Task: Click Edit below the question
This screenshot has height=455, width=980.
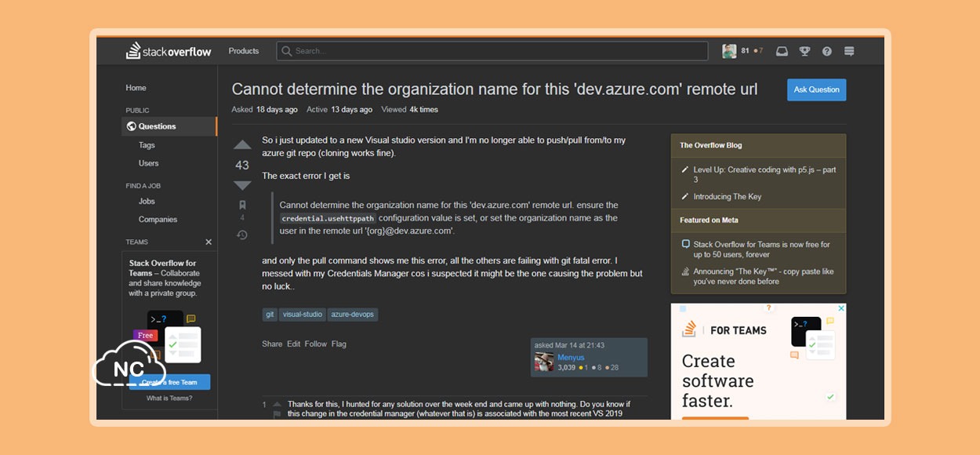Action: click(x=293, y=344)
